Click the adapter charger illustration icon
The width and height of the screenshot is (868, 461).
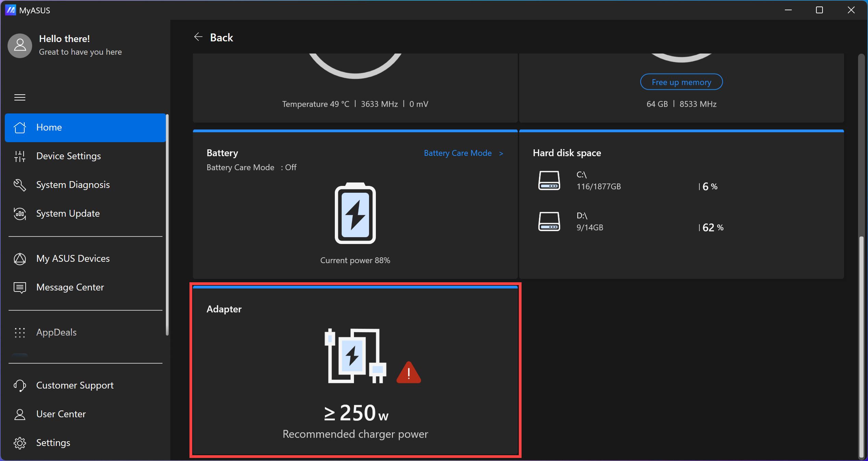pos(355,356)
